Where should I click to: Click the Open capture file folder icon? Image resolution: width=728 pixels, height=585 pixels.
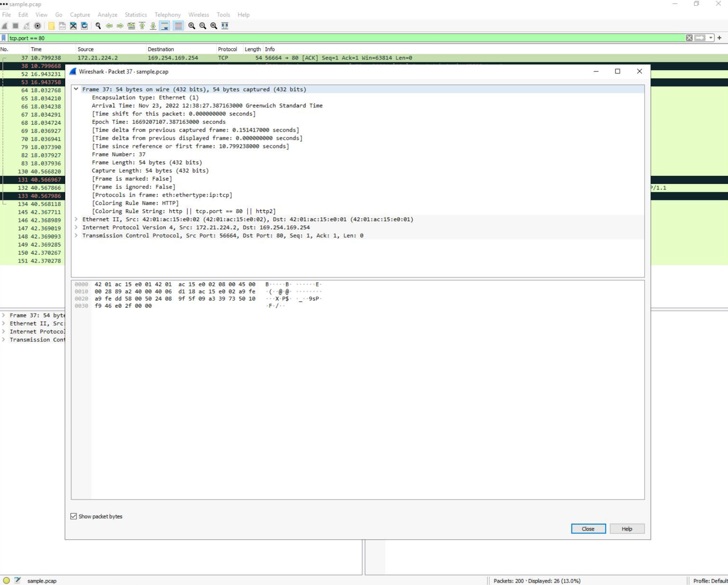coord(51,26)
